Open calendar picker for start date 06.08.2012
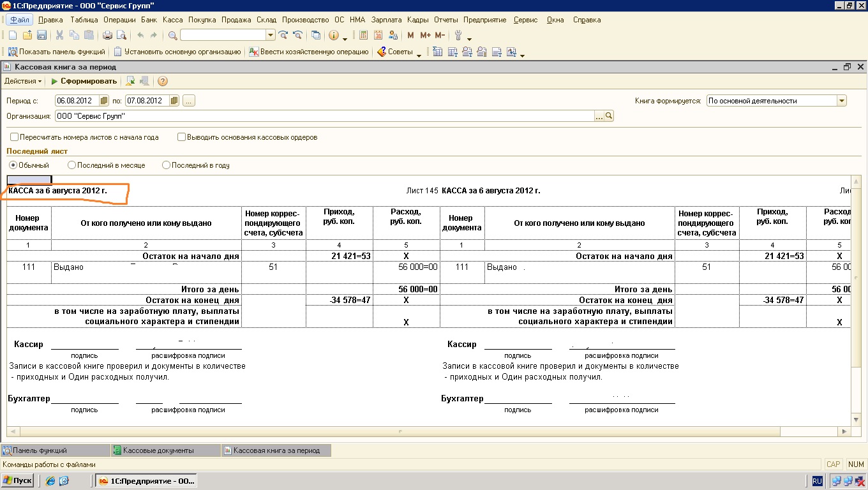 104,101
